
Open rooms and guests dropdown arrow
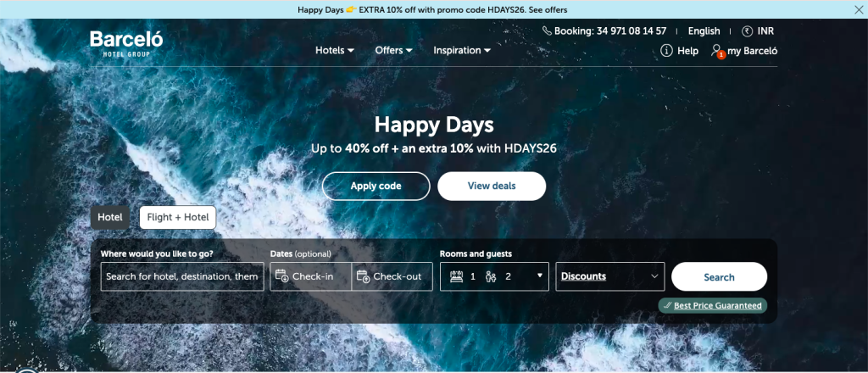coord(540,276)
